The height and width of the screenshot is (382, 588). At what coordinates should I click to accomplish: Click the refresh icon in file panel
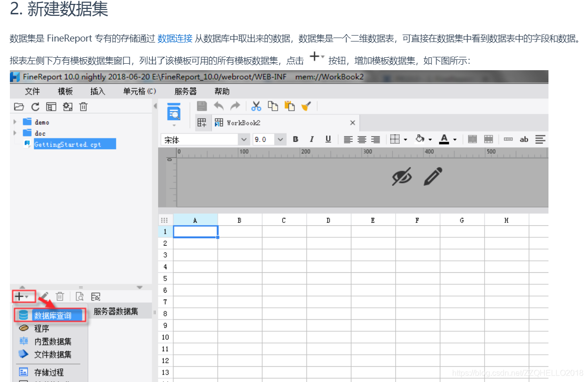pos(35,107)
